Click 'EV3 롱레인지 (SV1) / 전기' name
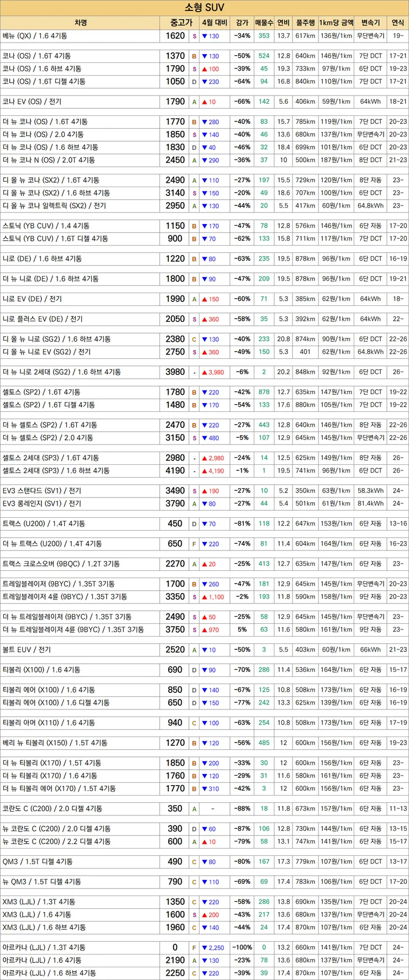 [x=41, y=504]
